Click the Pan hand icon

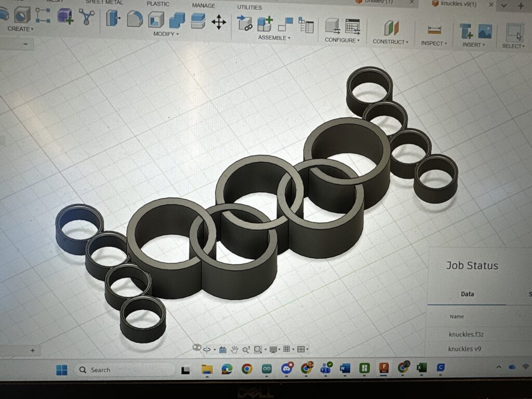(x=234, y=350)
